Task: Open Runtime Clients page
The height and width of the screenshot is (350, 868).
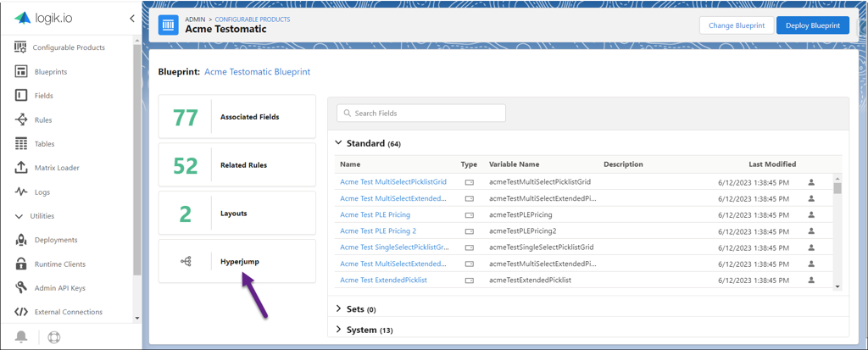Action: [x=60, y=264]
